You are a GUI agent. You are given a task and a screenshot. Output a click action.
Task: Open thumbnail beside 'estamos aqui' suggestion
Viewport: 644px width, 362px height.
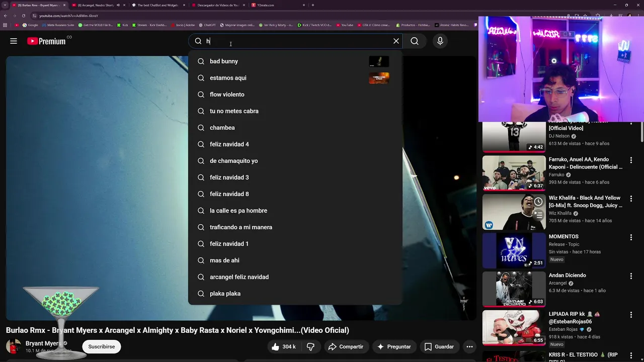coord(379,78)
